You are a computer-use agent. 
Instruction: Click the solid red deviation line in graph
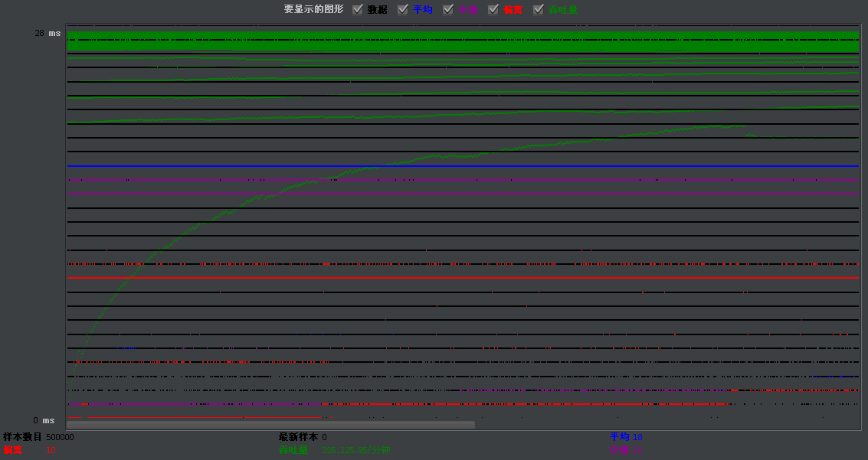(x=460, y=277)
